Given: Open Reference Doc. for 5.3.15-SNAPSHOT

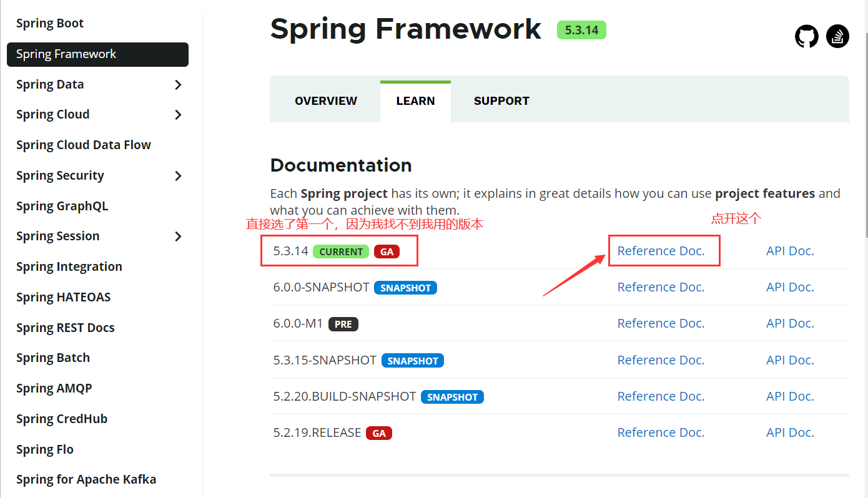Looking at the screenshot, I should [x=661, y=360].
